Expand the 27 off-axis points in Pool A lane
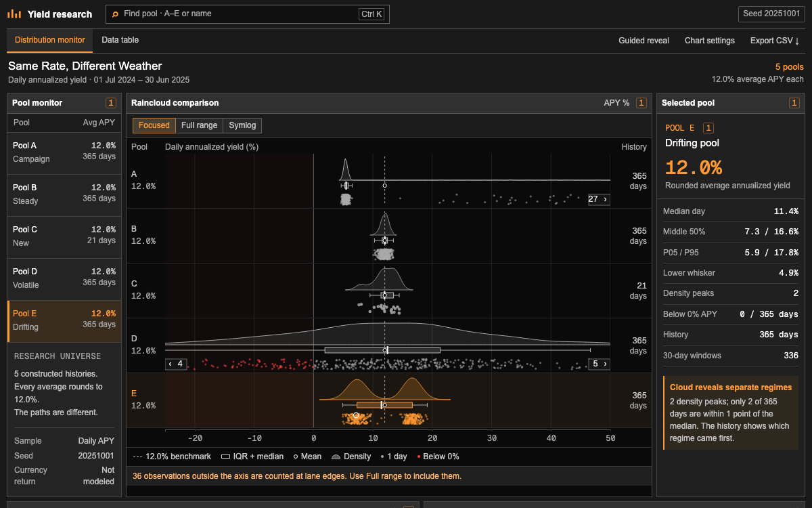The height and width of the screenshot is (508, 812). click(x=598, y=199)
